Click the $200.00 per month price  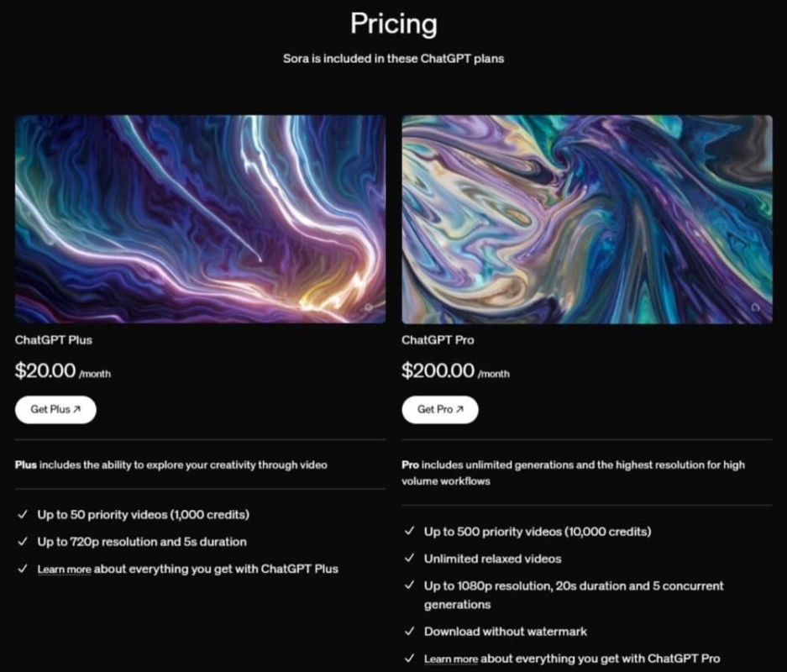[x=454, y=371]
